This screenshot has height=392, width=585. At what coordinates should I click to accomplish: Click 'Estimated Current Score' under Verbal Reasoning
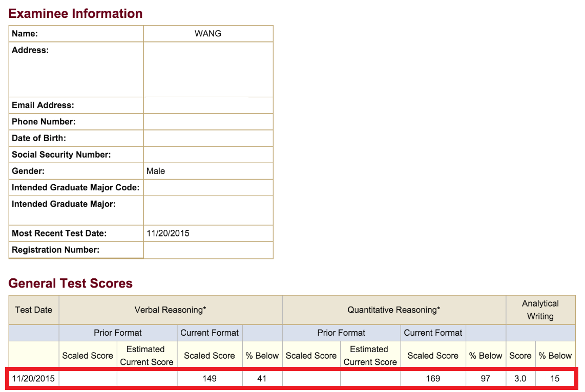point(147,356)
